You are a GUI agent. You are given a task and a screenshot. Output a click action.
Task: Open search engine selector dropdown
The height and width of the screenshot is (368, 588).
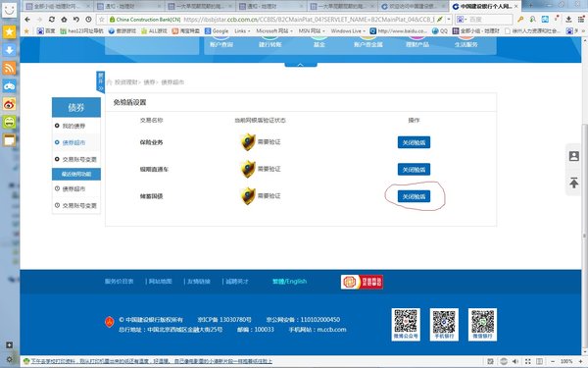pyautogui.click(x=462, y=20)
